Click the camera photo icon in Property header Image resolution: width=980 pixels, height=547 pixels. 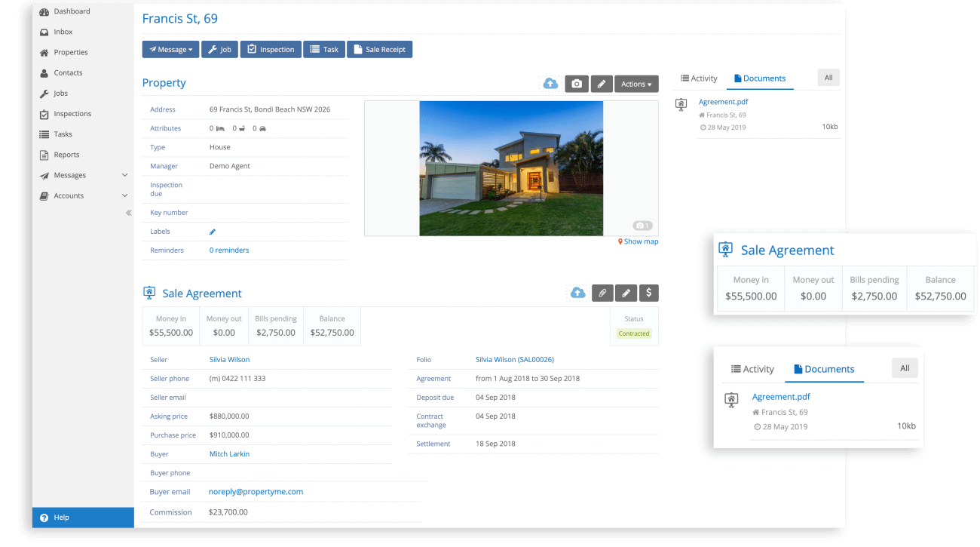[577, 84]
